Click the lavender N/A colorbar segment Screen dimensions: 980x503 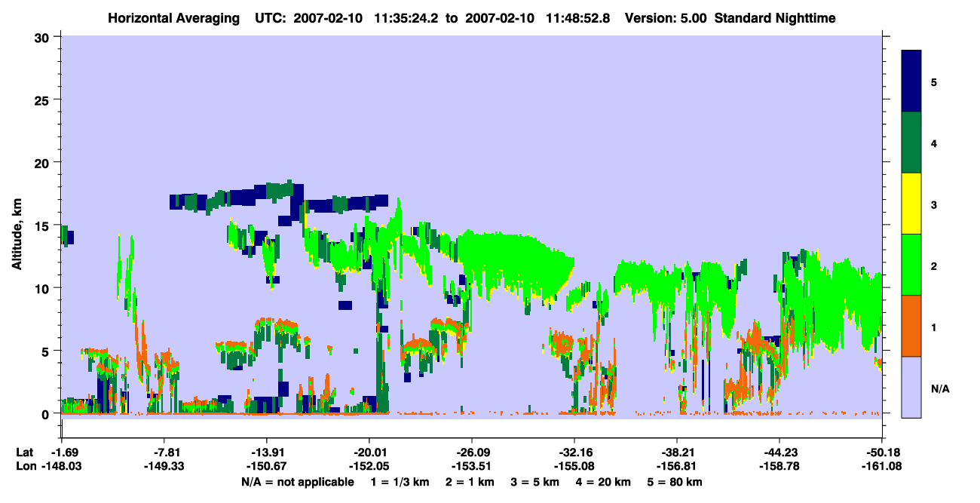911,387
